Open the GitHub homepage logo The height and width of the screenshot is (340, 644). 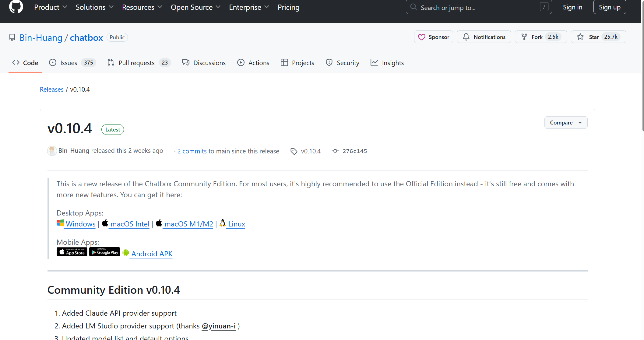(16, 7)
